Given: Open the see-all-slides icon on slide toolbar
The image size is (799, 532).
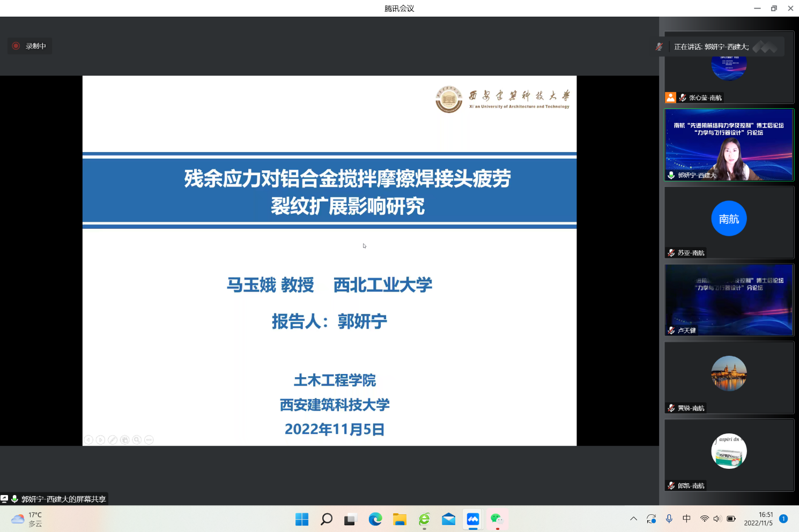Looking at the screenshot, I should [125, 440].
